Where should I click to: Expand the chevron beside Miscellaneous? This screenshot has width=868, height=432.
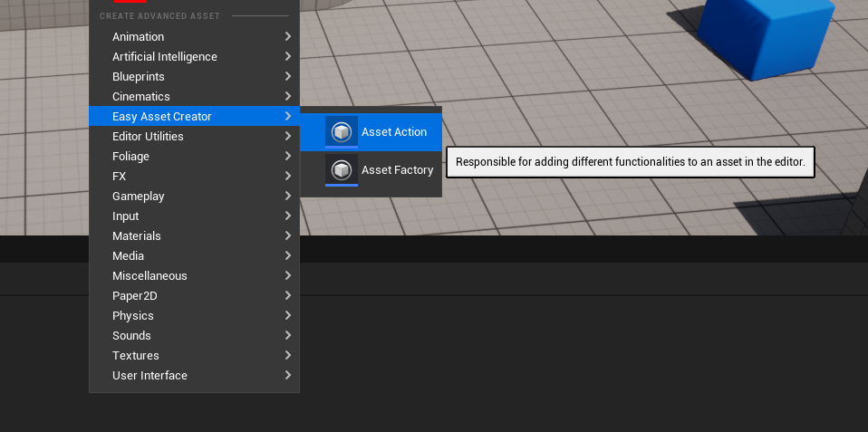(288, 275)
